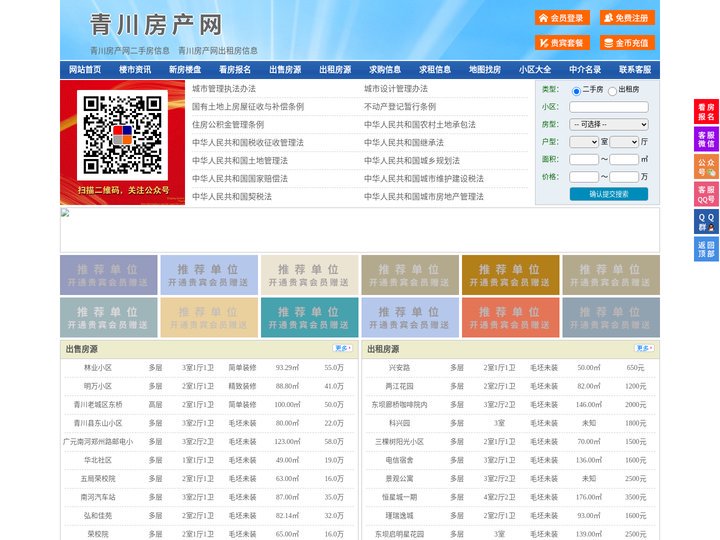Open the 联系客服 nav item
This screenshot has height=540, width=720.
point(636,70)
